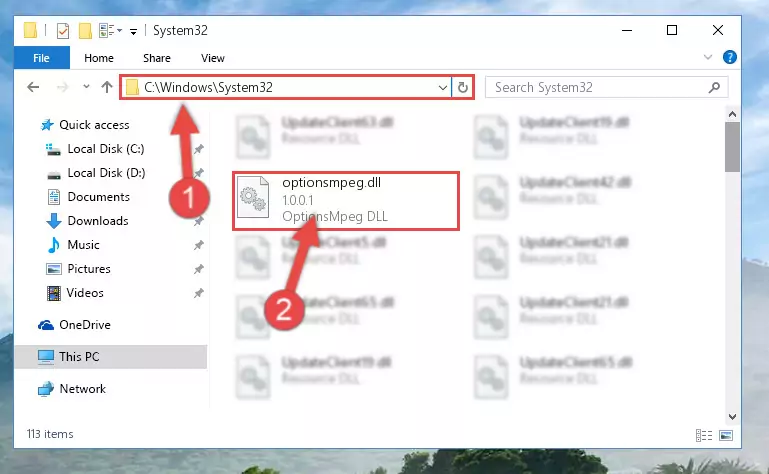Open the File menu

[x=42, y=58]
